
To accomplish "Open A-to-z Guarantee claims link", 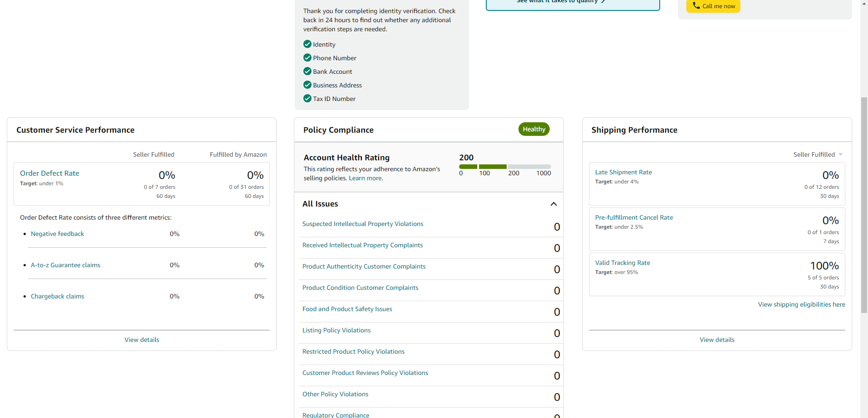I will point(66,265).
